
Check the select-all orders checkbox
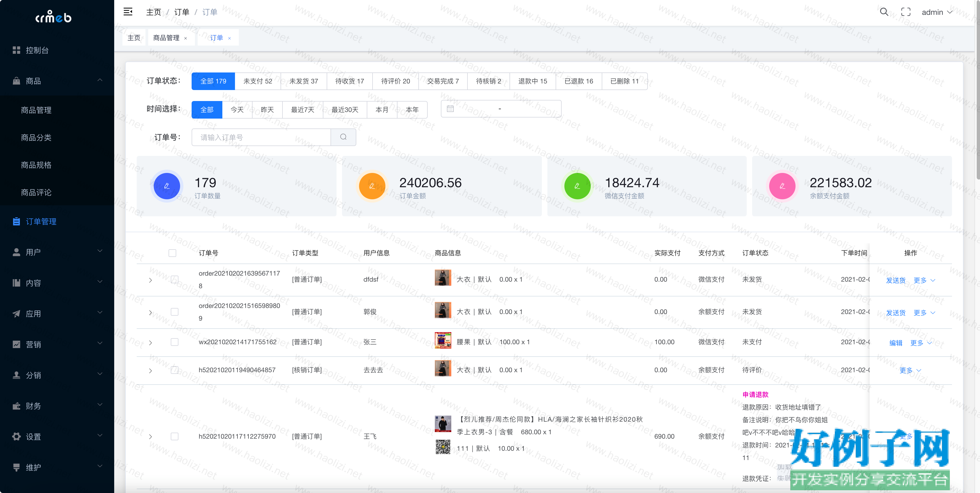click(172, 253)
